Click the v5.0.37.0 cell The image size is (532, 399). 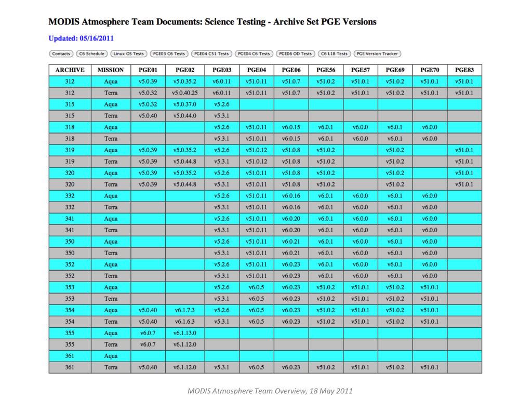[185, 104]
